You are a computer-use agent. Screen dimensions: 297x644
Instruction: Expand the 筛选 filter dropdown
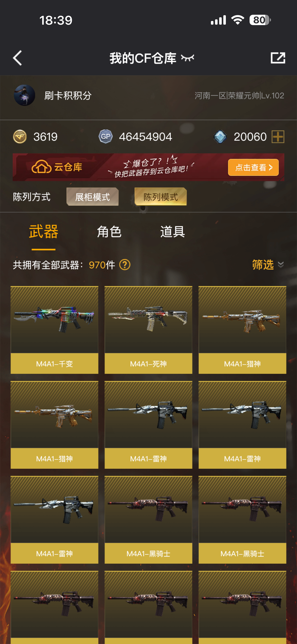click(268, 264)
